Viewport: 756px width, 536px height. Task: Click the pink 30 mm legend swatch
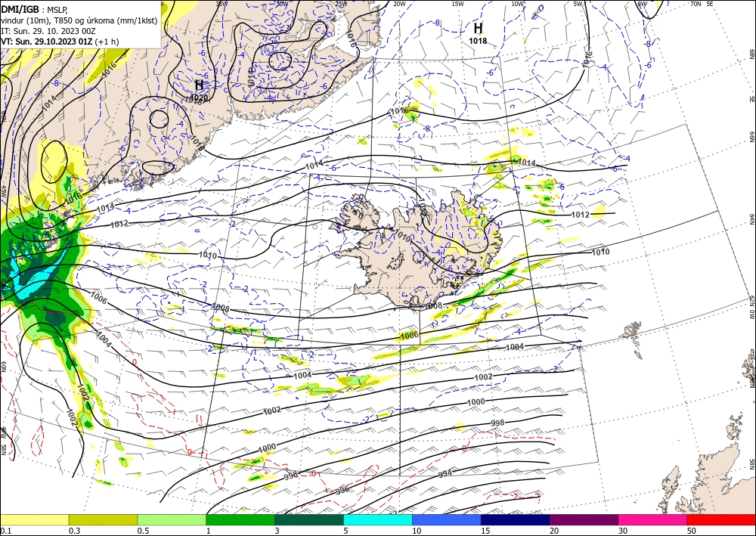click(653, 519)
